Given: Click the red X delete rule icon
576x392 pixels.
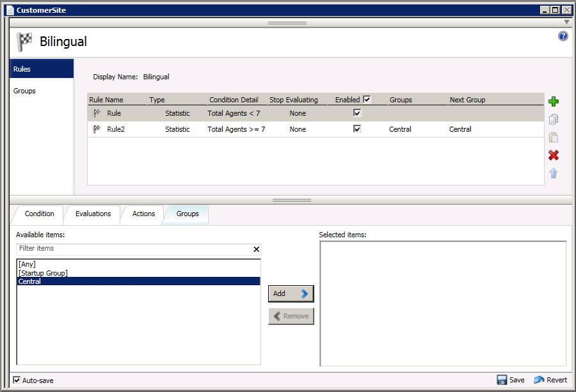Looking at the screenshot, I should point(554,155).
